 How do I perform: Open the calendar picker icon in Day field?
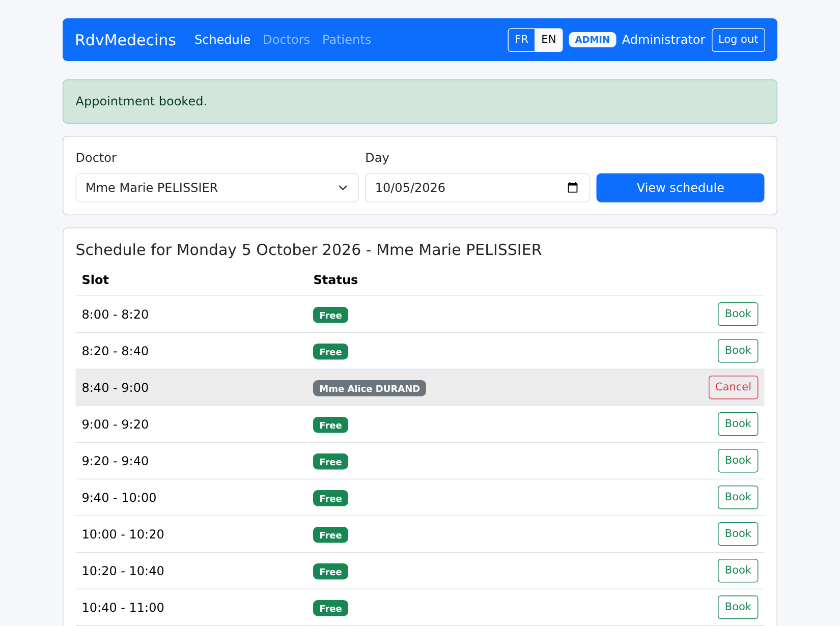click(x=573, y=188)
